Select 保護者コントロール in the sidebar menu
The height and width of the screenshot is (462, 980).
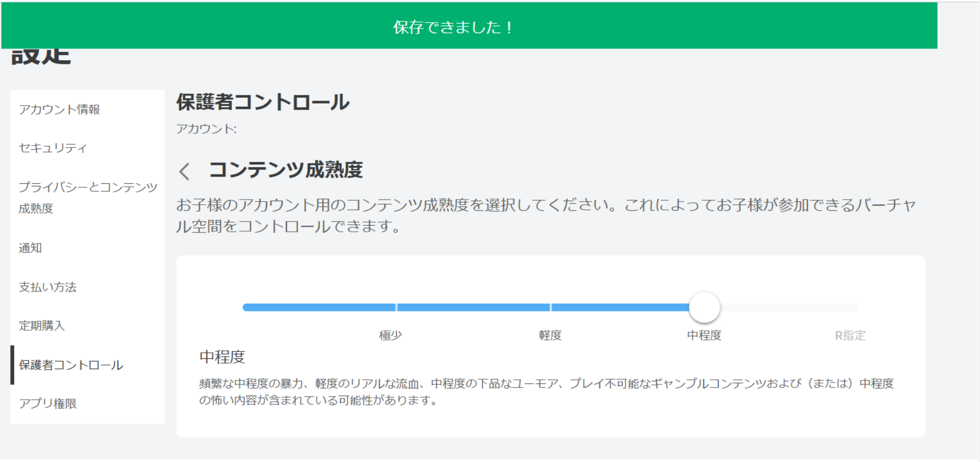(x=71, y=365)
